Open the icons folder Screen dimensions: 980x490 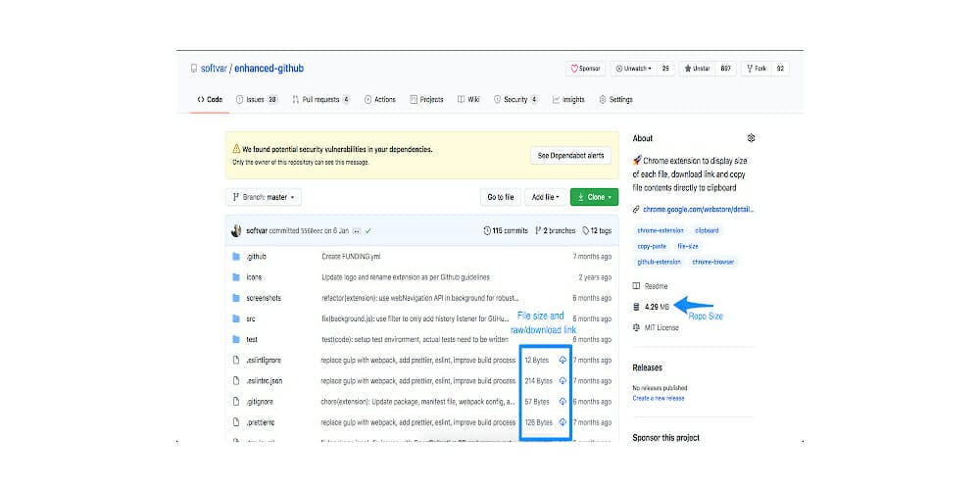click(x=255, y=277)
